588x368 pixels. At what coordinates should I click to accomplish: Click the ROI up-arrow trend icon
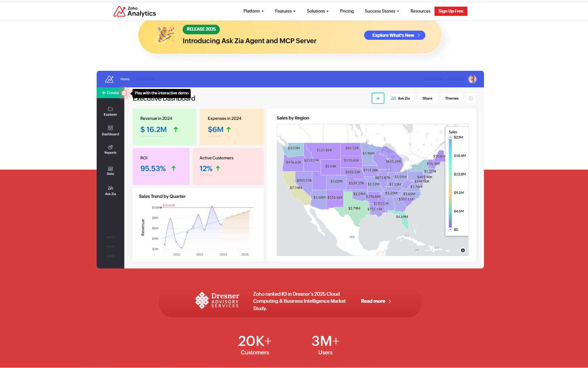click(x=173, y=169)
